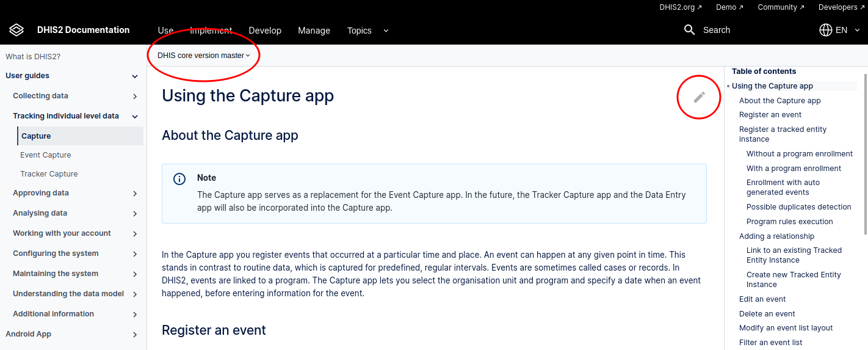Open the Implement menu
The height and width of the screenshot is (350, 868).
(x=211, y=31)
